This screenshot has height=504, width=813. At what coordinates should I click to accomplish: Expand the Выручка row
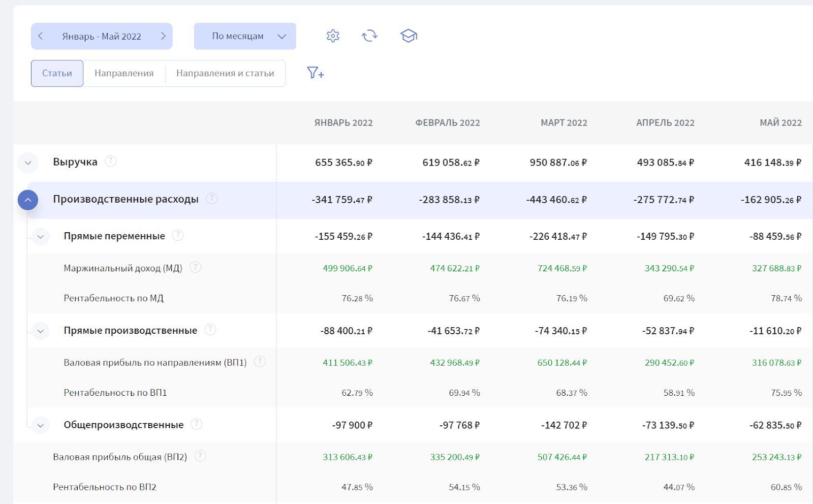(28, 163)
